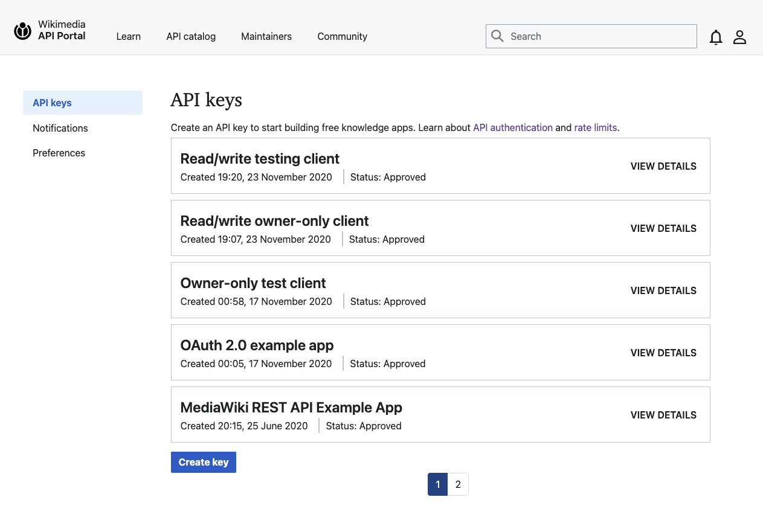This screenshot has height=532, width=763.
Task: View details of Owner-only test client
Action: [x=663, y=290]
